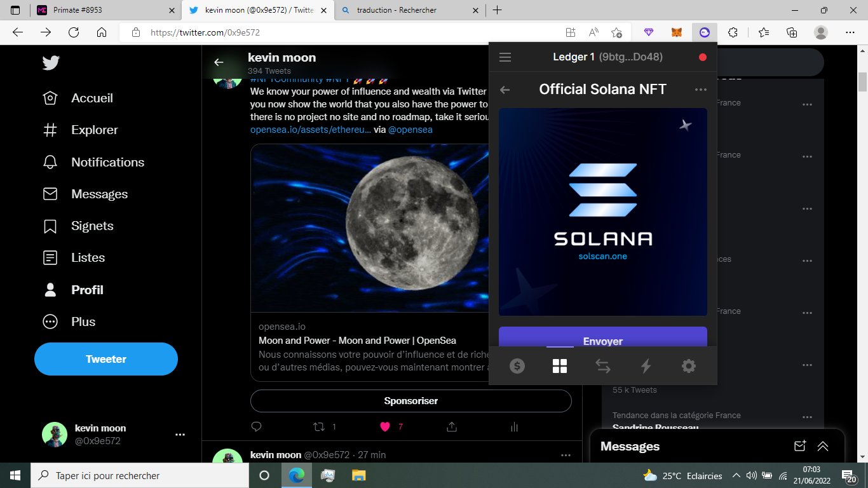Open the Edge Favorites list icon
Screen dimensions: 868x488
click(x=763, y=32)
